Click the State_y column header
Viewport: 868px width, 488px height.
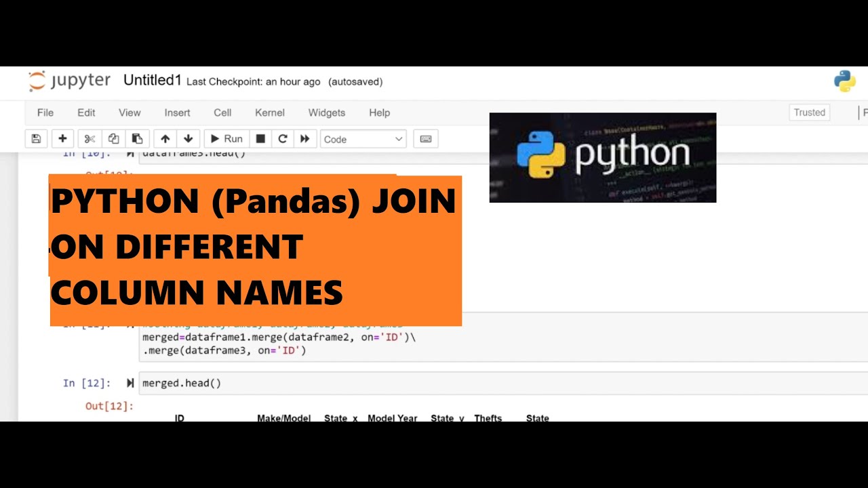448,418
